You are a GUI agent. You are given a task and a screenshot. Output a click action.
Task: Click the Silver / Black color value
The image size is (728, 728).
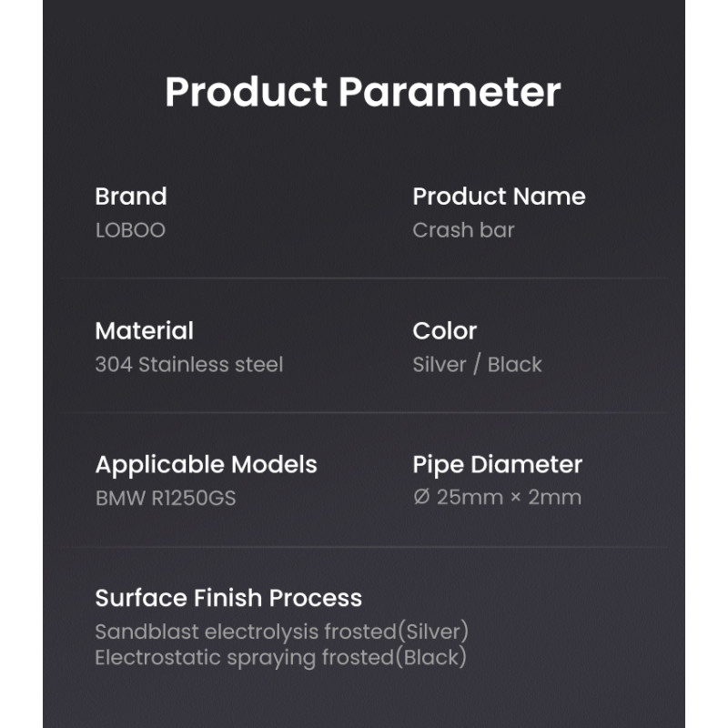(x=477, y=365)
